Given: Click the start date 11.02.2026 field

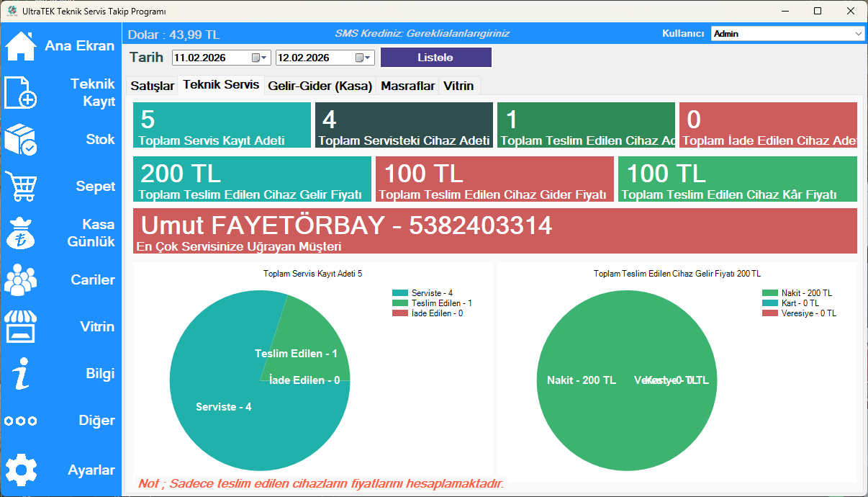Looking at the screenshot, I should point(210,58).
